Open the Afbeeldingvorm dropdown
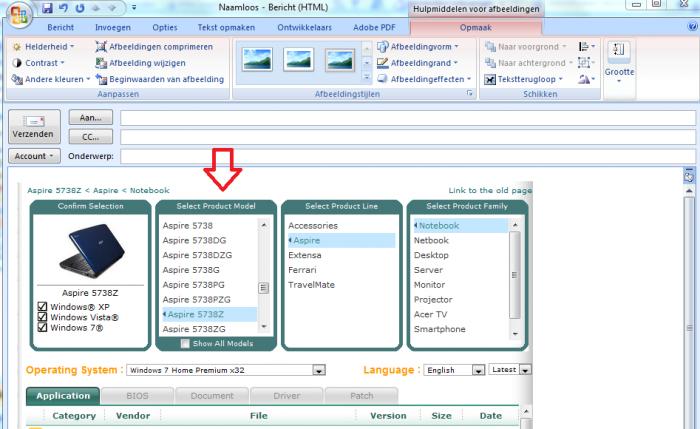This screenshot has height=429, width=700. click(418, 46)
